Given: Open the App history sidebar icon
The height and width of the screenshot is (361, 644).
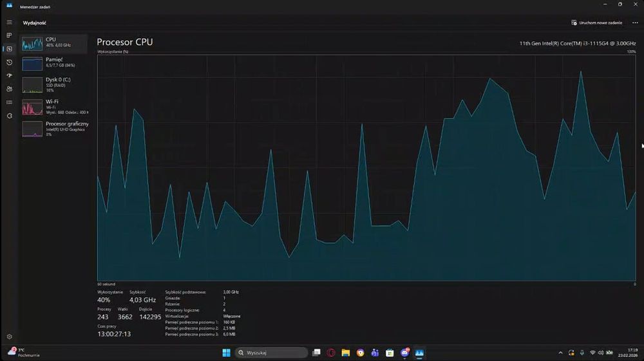Looking at the screenshot, I should [x=9, y=62].
